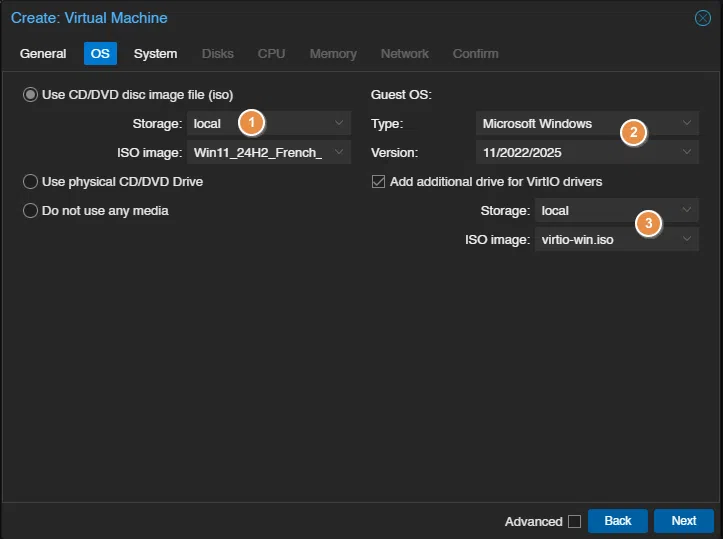
Task: Select Use CD/DVD disc image file option
Action: 31,95
